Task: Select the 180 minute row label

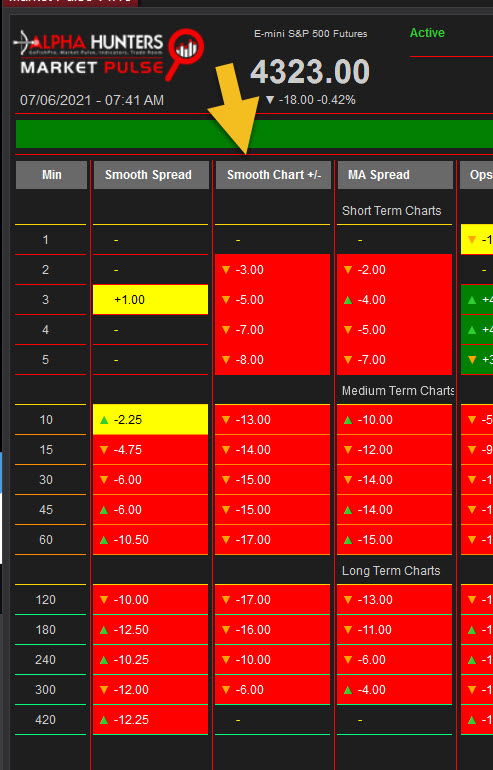Action: pyautogui.click(x=46, y=630)
